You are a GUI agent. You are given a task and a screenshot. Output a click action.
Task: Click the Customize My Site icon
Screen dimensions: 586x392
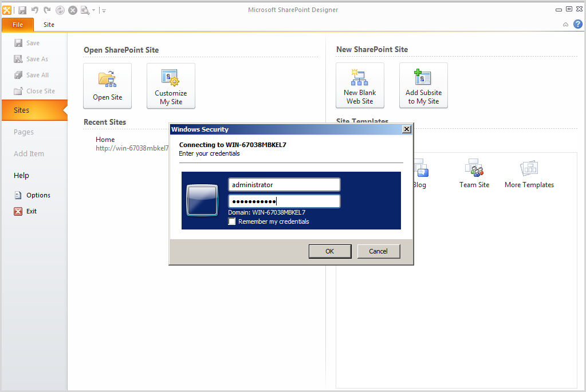pos(171,77)
